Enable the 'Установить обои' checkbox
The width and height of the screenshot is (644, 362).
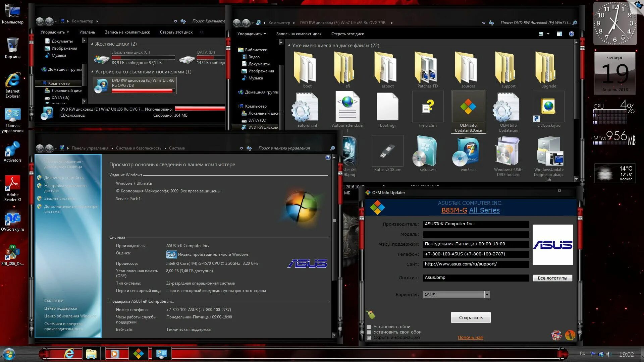(x=369, y=327)
